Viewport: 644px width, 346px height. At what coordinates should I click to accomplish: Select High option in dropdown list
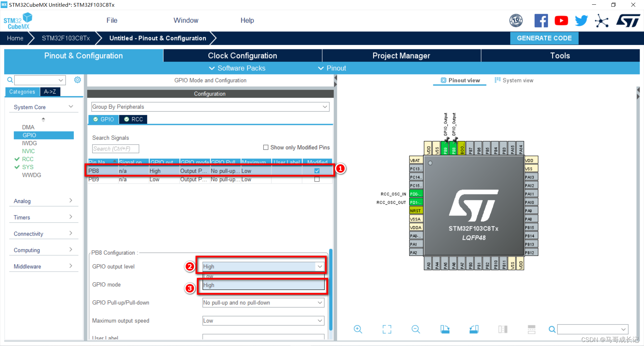click(263, 285)
